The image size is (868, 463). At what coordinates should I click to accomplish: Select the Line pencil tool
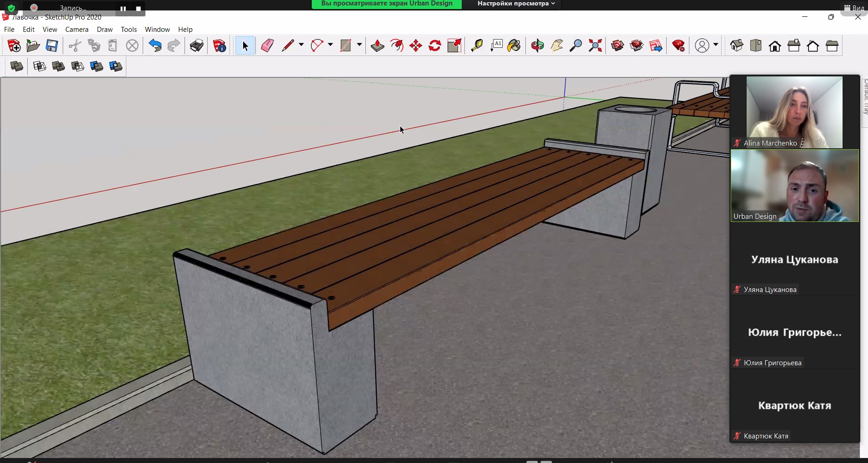pos(288,45)
